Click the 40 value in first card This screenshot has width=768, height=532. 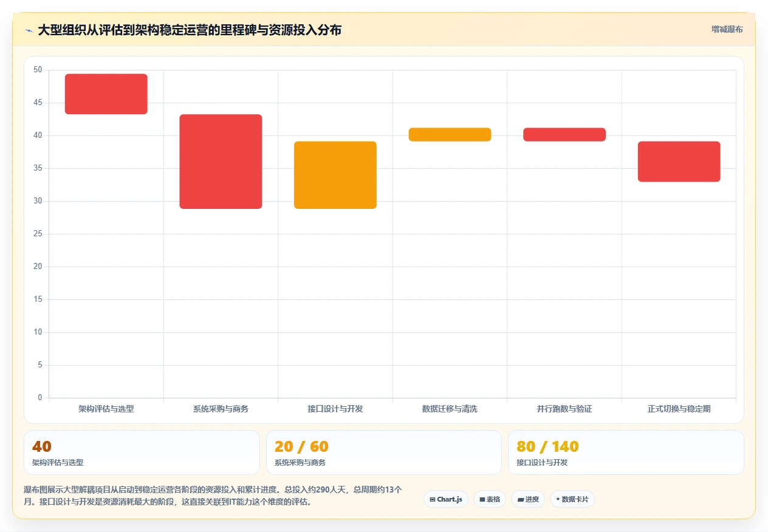pyautogui.click(x=42, y=446)
